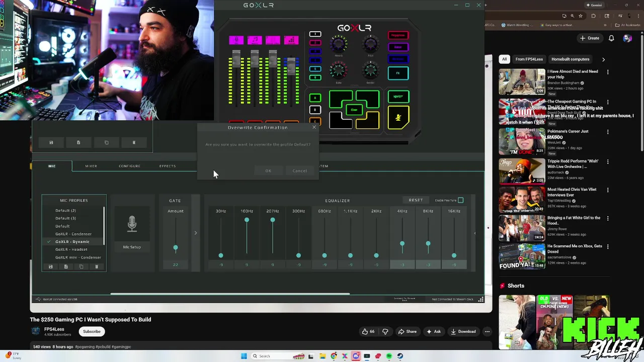Click Cancel in the Overwrite Confirmation dialog
This screenshot has height=362, width=644.
[299, 171]
